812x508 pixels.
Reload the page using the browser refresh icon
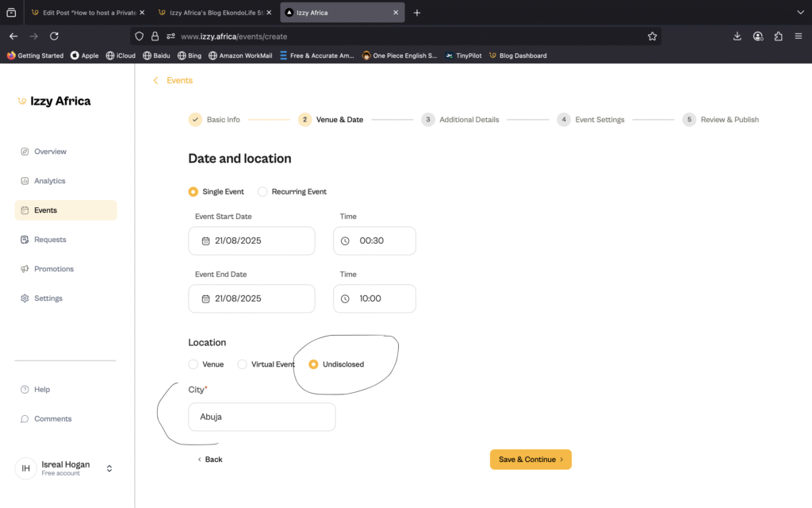pyautogui.click(x=54, y=37)
